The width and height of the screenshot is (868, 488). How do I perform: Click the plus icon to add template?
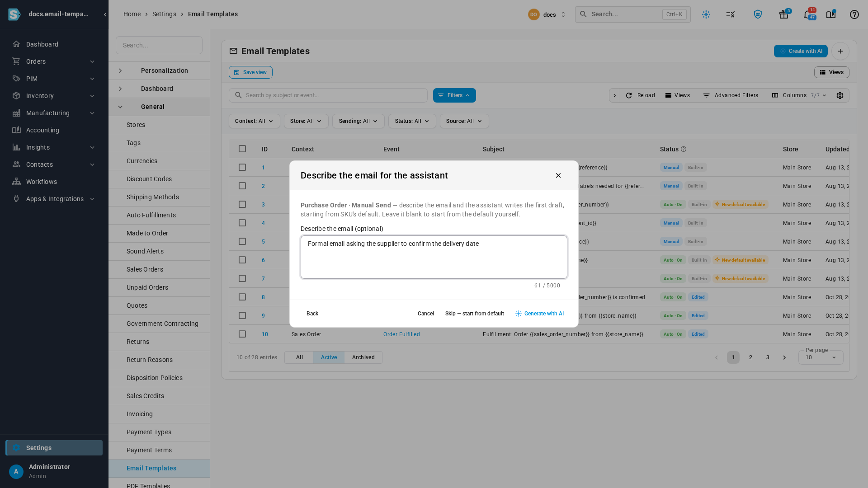pyautogui.click(x=840, y=51)
